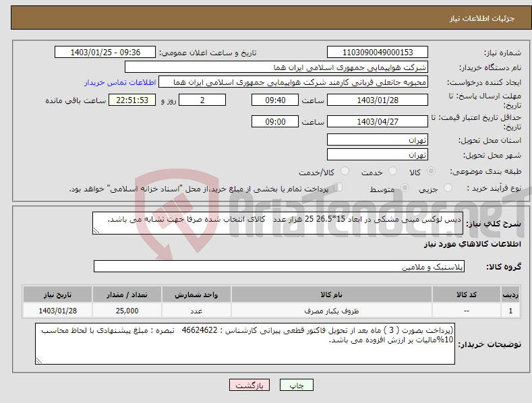Click the کد کالا column header

[x=467, y=294]
